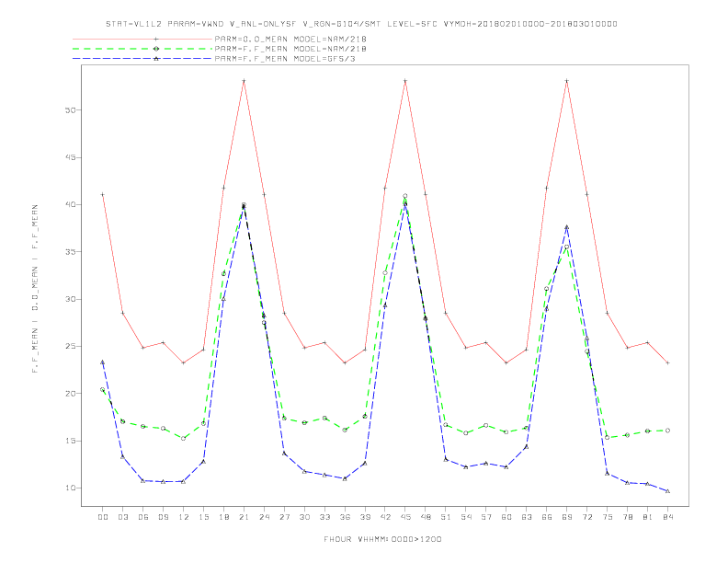Screen dimensions: 728x563
Task: Click green circle data point at hour 12
Action: pos(184,438)
